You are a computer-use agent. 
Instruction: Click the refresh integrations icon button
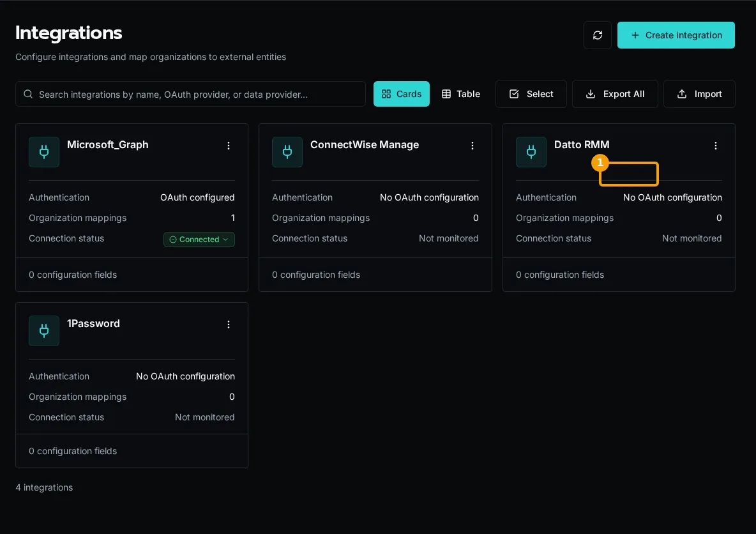tap(598, 35)
